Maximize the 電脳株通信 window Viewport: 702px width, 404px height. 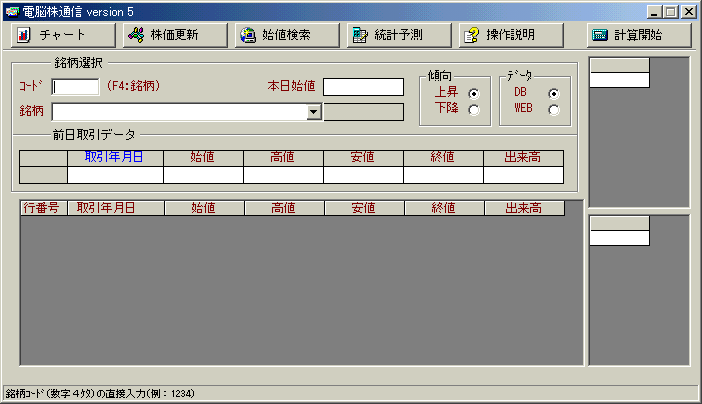(670, 12)
